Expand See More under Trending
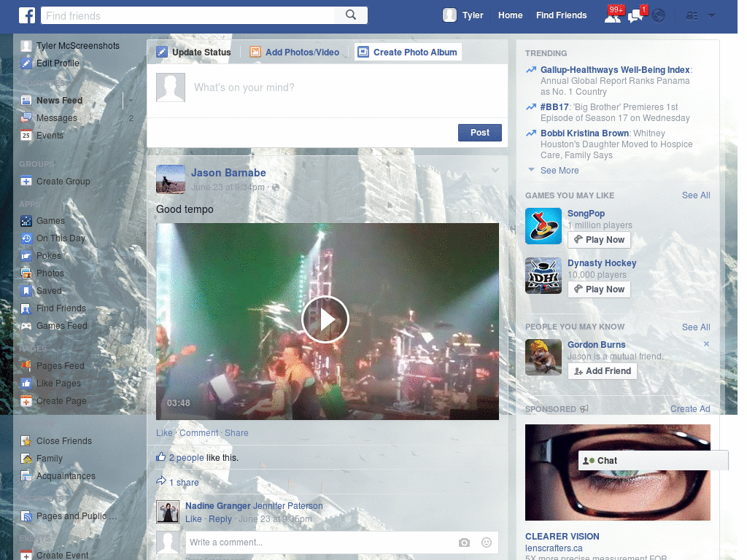 click(559, 170)
